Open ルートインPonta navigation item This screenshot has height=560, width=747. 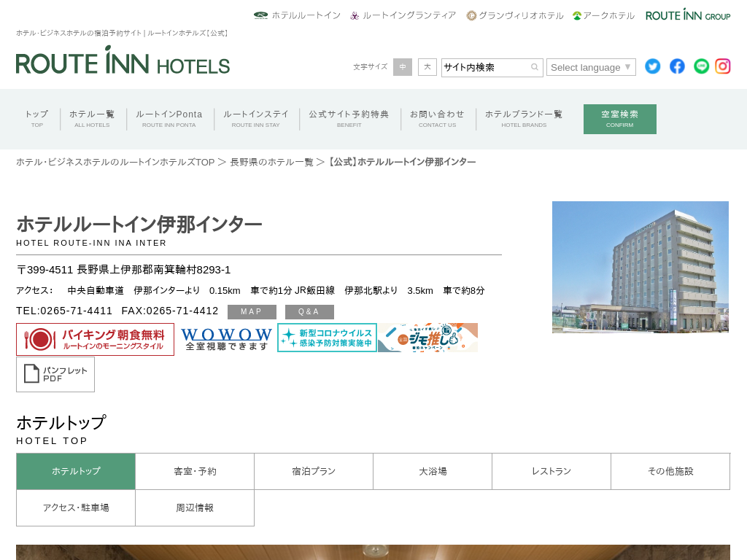[169, 119]
